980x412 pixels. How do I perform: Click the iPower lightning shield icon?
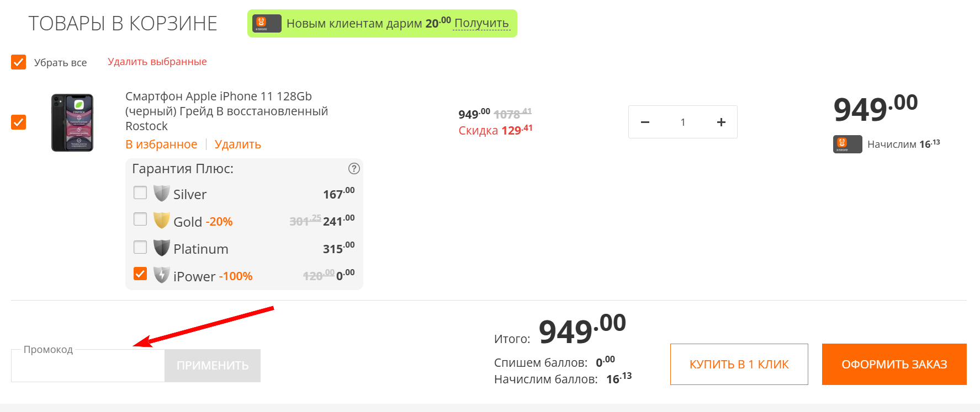pos(161,275)
